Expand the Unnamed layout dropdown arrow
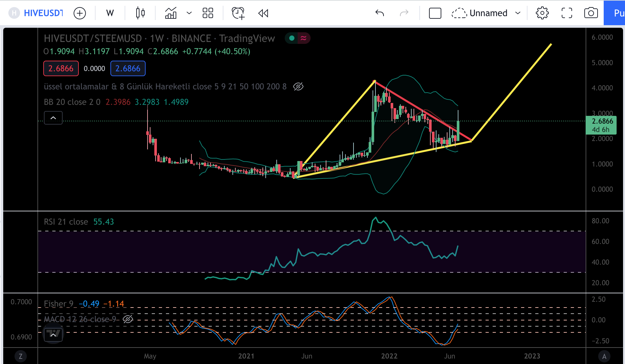 tap(518, 13)
